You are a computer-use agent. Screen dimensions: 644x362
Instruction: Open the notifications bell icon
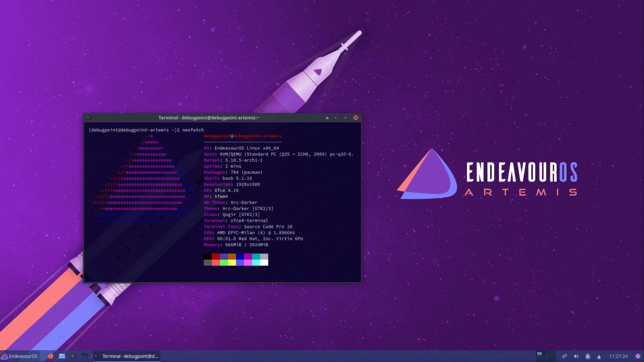[x=599, y=356]
